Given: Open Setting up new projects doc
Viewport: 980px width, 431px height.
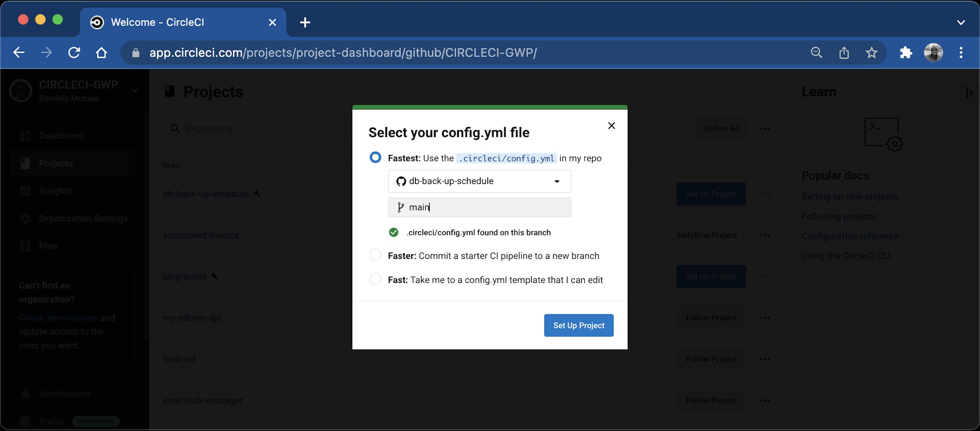Looking at the screenshot, I should click(x=850, y=197).
